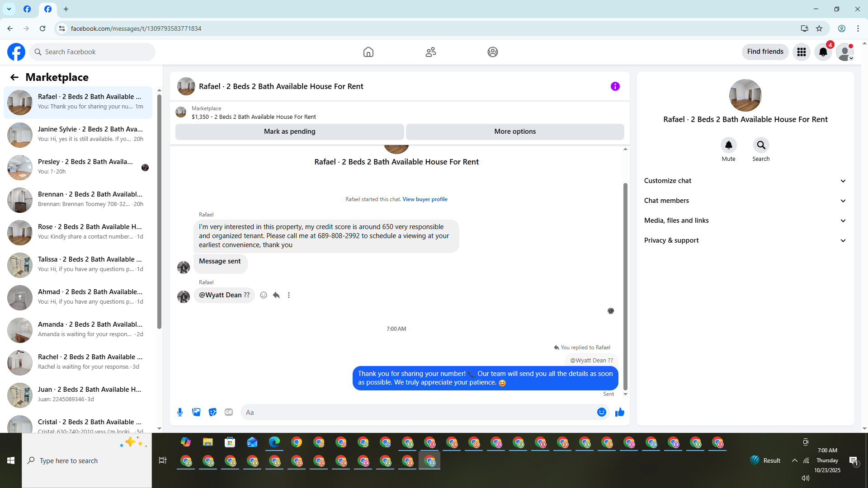
Task: React to Rafael's message with emoji
Action: coord(264,295)
